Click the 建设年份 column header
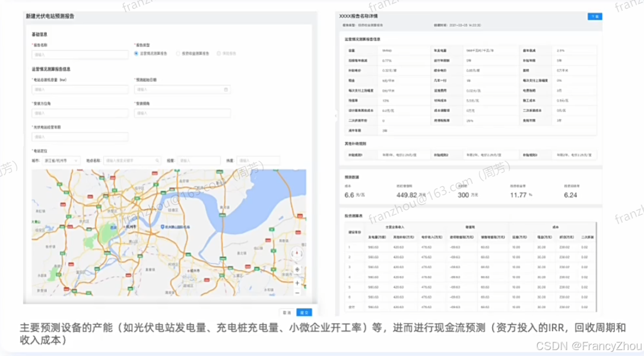Image resolution: width=644 pixels, height=356 pixels. pos(354,233)
